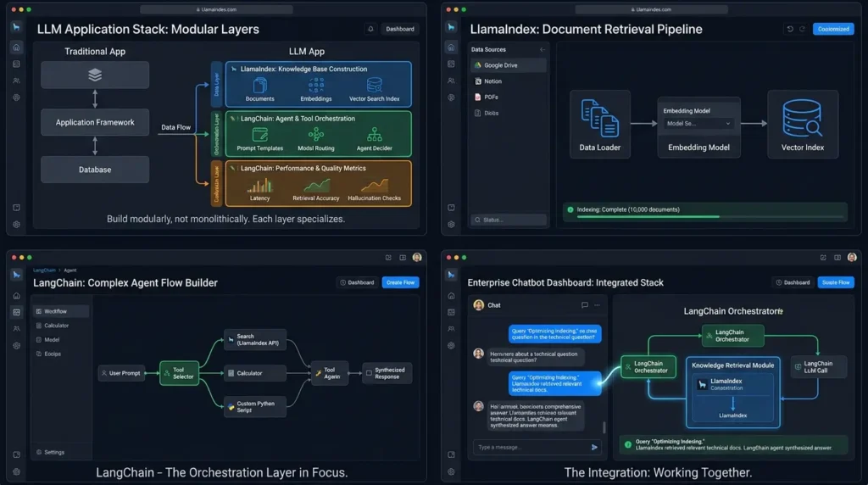Click the blue flow button in Enterprise Chatbot window
The width and height of the screenshot is (868, 485).
click(836, 282)
